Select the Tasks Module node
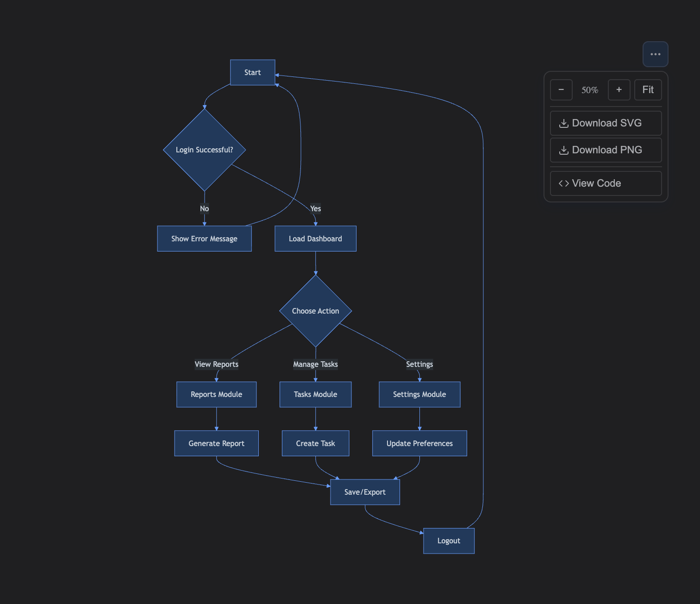 click(x=315, y=394)
